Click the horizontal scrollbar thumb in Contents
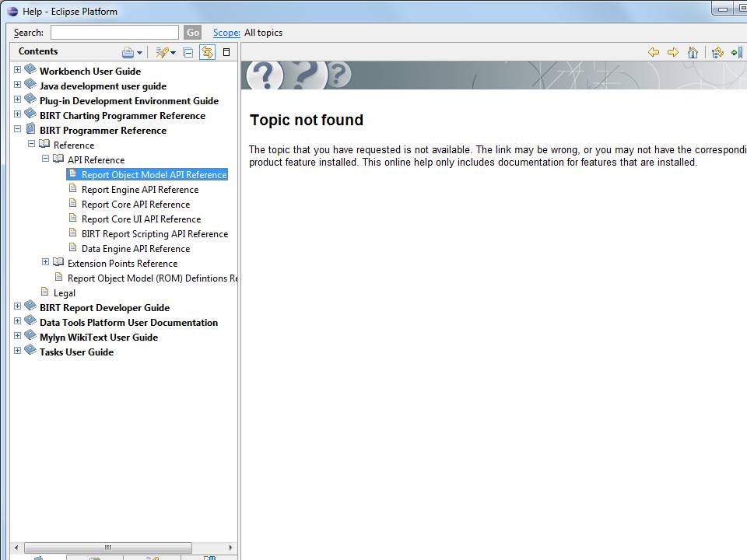This screenshot has height=560, width=747. point(108,548)
